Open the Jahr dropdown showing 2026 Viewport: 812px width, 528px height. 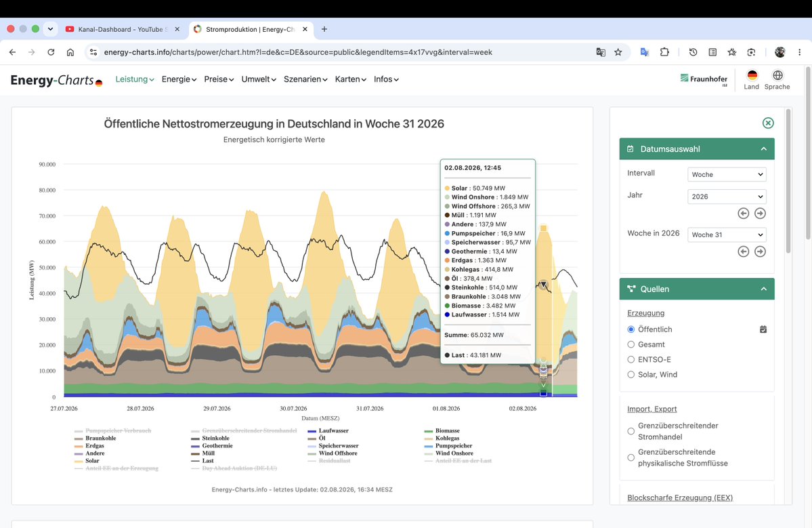pos(727,197)
